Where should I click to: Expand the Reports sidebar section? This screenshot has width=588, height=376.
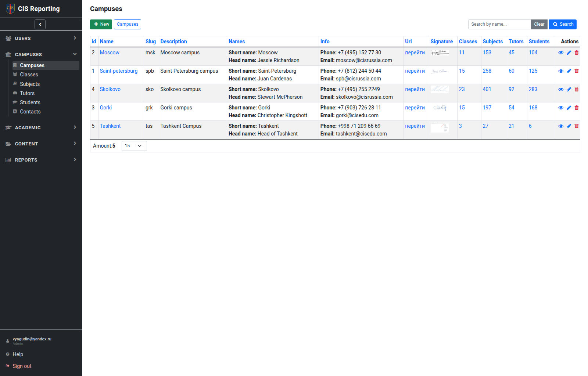point(41,160)
